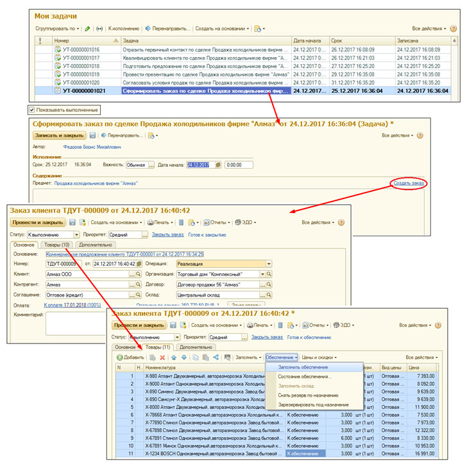Switch to Основное tab in Товары (11) window
476x468 pixels.
[x=125, y=347]
